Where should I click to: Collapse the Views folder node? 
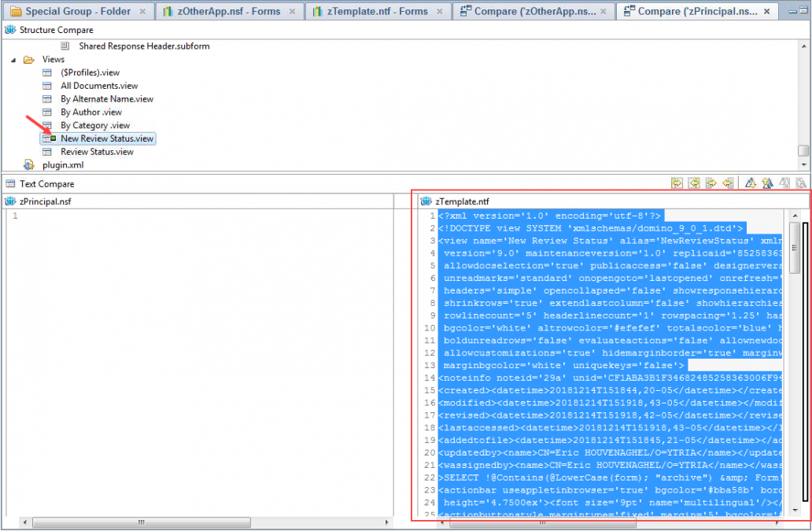coord(13,60)
